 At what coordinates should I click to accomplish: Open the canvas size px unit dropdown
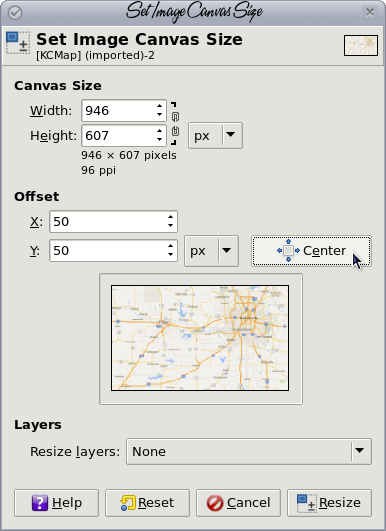[215, 135]
